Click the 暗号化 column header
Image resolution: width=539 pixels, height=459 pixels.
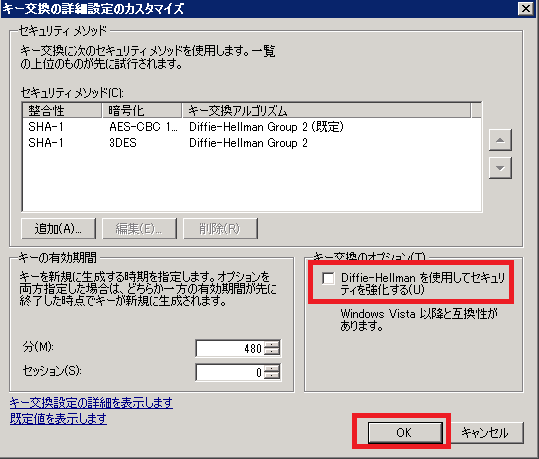click(x=142, y=111)
